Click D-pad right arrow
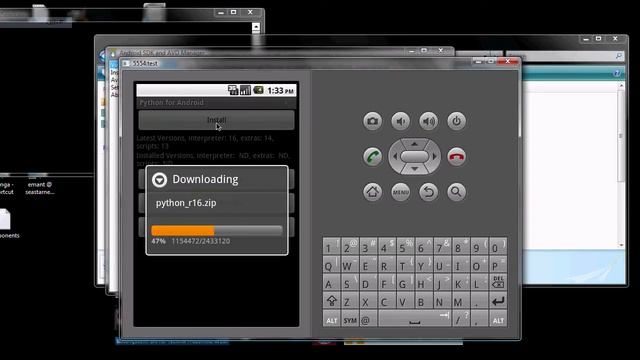The width and height of the screenshot is (640, 360). pyautogui.click(x=435, y=156)
